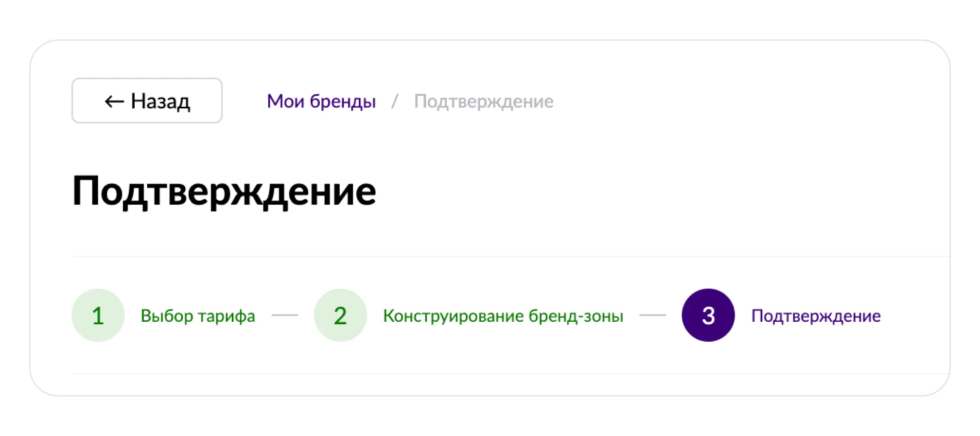
Task: Click the word Назад in the back button
Action: (x=160, y=101)
